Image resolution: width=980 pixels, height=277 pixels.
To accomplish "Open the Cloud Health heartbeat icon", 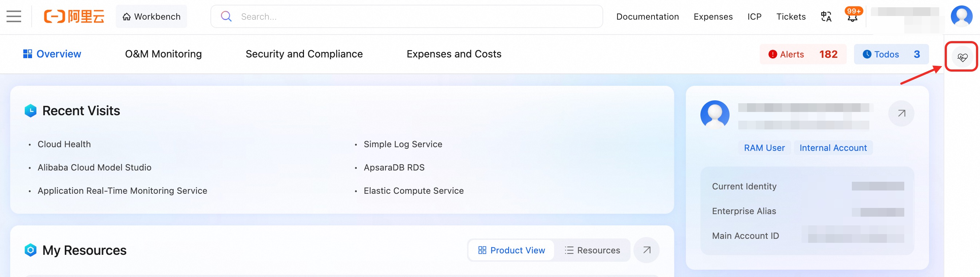I will [x=962, y=57].
